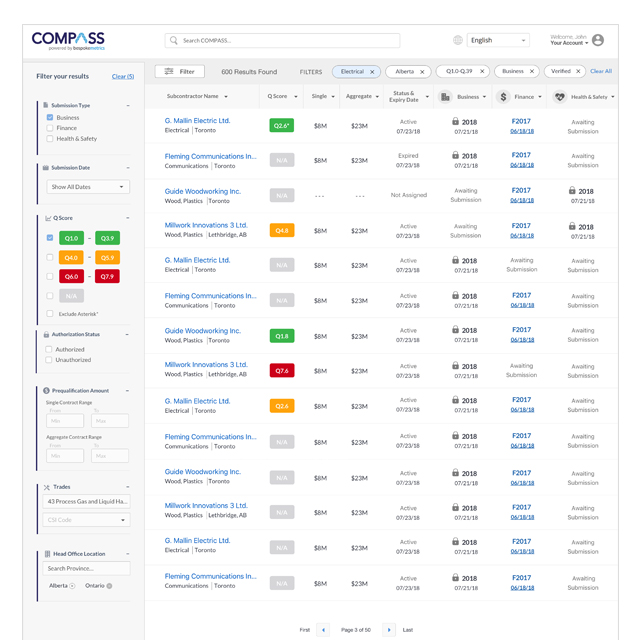Collapse the Submission Type section
This screenshot has width=640, height=640.
tap(128, 105)
